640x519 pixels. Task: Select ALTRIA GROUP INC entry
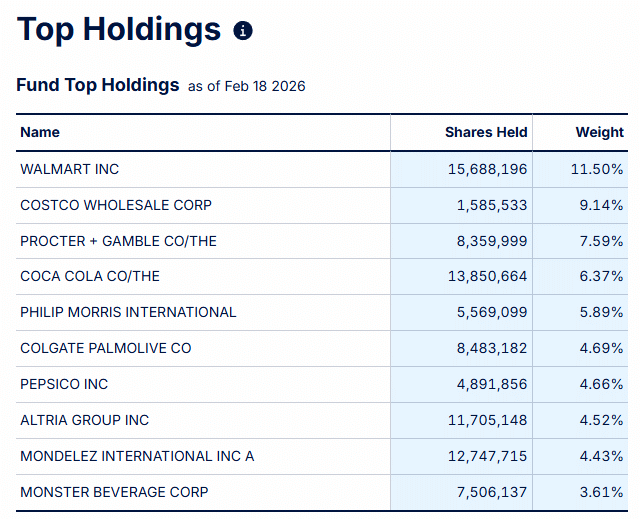pyautogui.click(x=85, y=420)
